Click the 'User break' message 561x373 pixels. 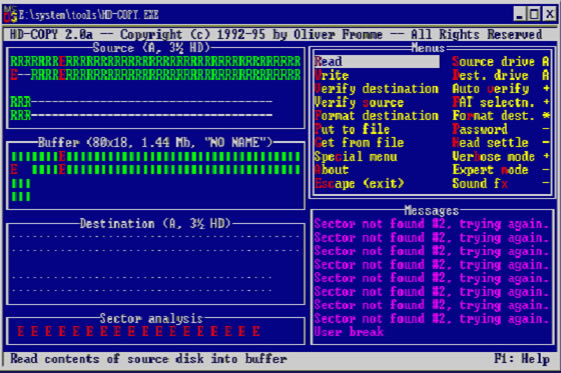point(349,332)
